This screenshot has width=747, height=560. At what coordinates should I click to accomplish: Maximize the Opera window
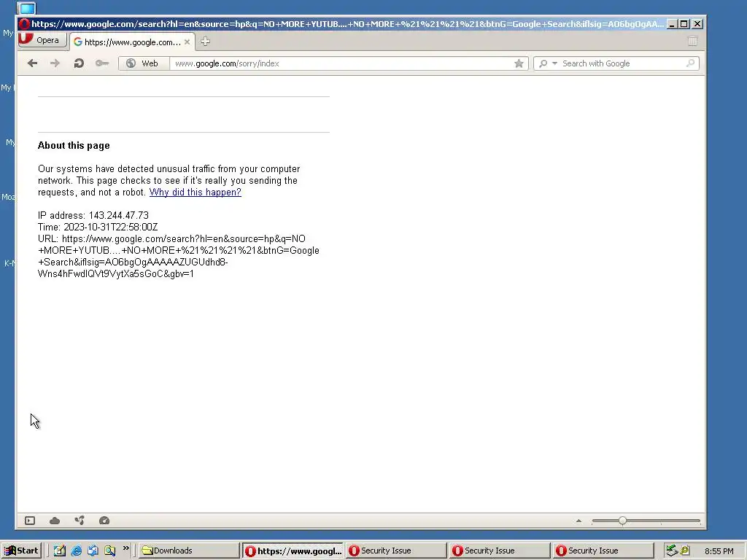[684, 24]
